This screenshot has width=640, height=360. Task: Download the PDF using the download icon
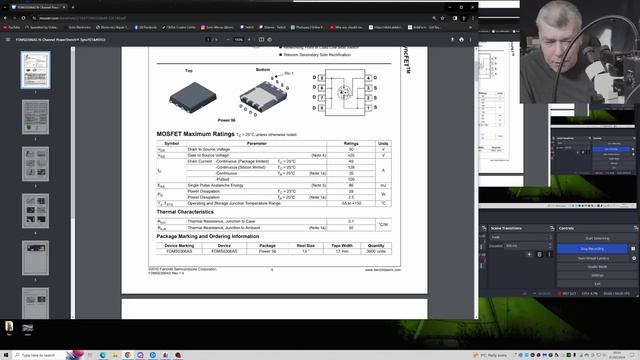pyautogui.click(x=452, y=40)
